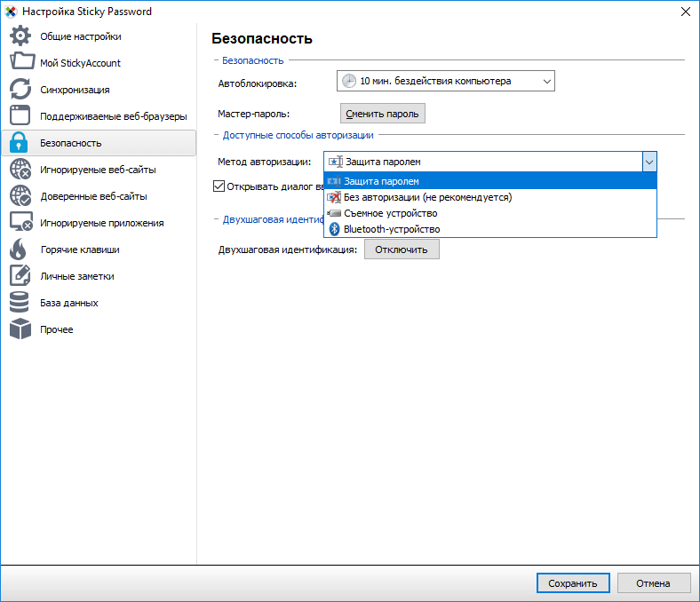Click the Bluetooth icon in the dropdown list
Image resolution: width=700 pixels, height=602 pixels.
(x=334, y=229)
